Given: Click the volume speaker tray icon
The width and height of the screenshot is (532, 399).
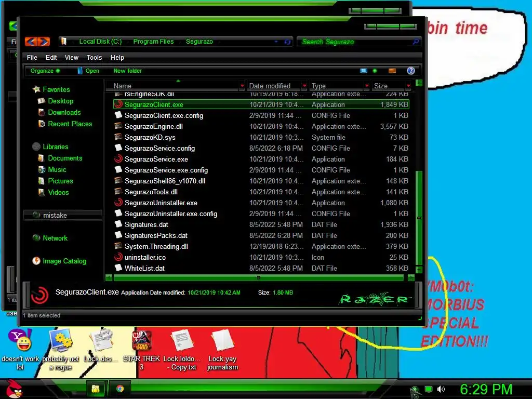Looking at the screenshot, I should (441, 389).
